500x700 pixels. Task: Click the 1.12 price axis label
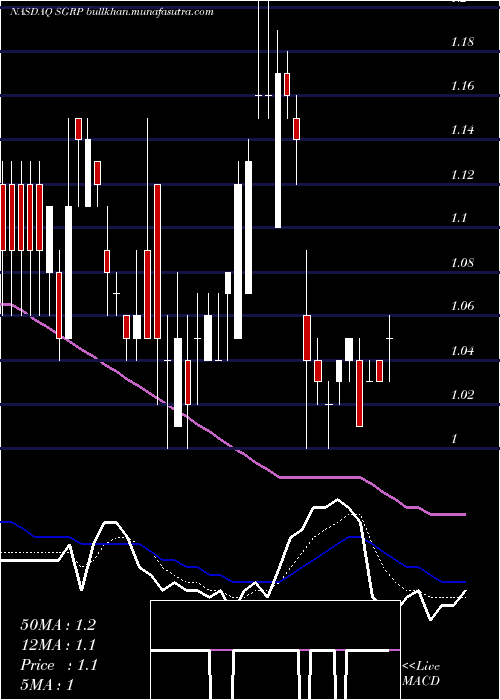[x=462, y=174]
